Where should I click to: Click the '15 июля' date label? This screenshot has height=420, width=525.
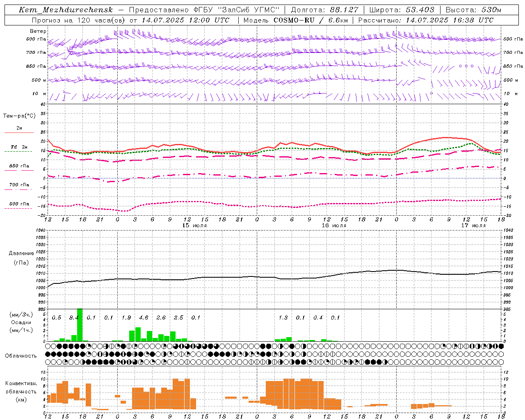tap(194, 226)
